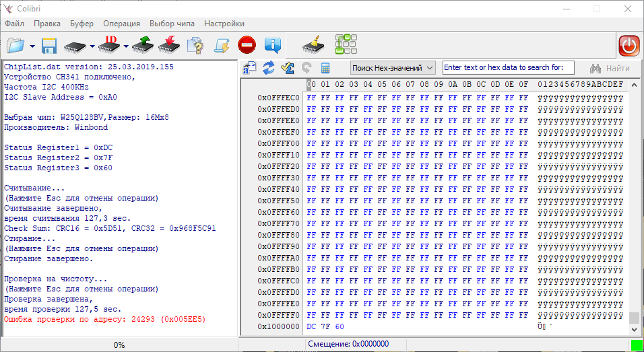644x352 pixels.
Task: Click the I2C Slave Address log line
Action: (x=61, y=97)
